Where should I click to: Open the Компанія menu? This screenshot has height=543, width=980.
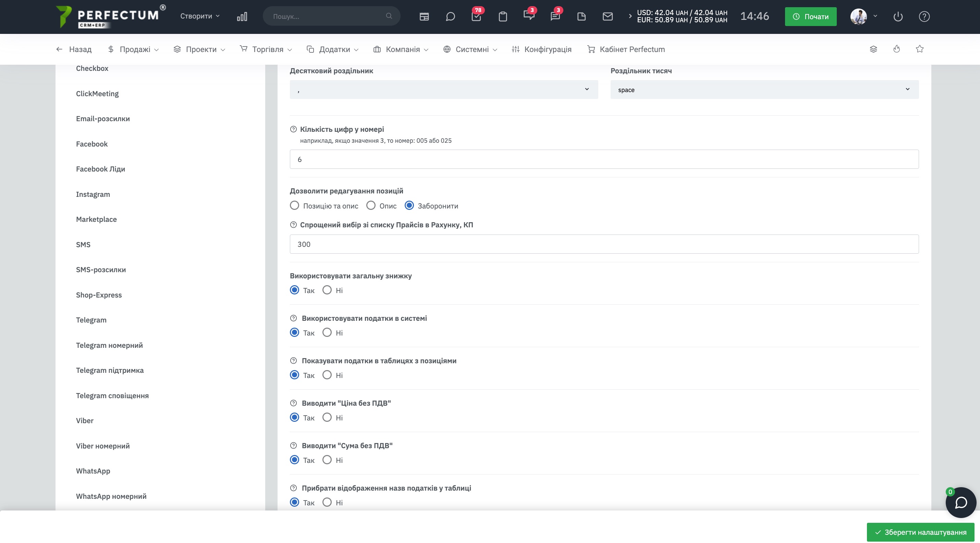coord(401,49)
